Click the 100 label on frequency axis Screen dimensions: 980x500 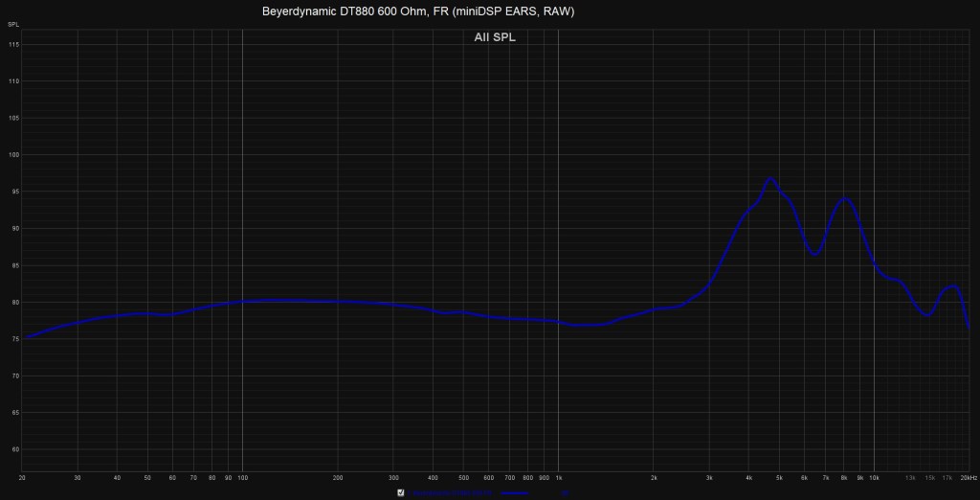click(x=242, y=476)
